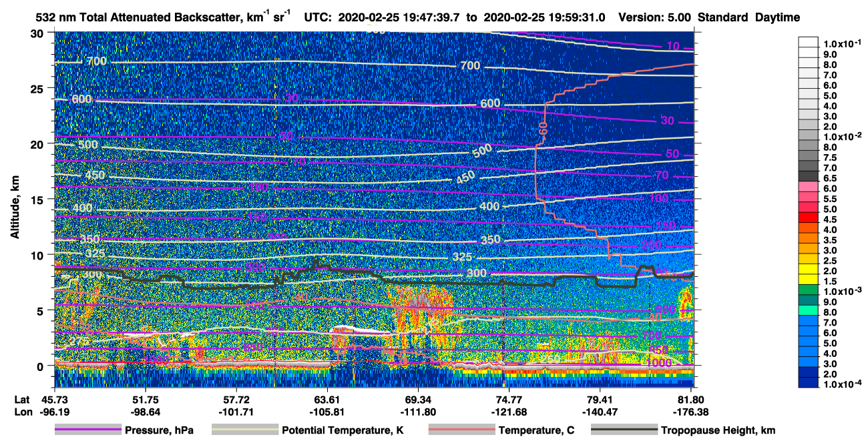
Task: Click the Potential Temperature, K legend line sample
Action: pos(244,430)
